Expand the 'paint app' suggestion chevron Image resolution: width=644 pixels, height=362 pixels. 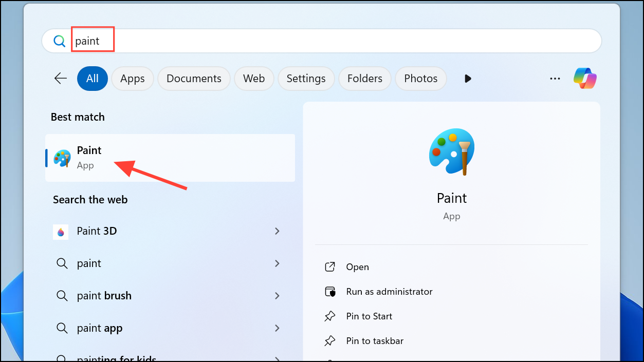click(x=277, y=328)
